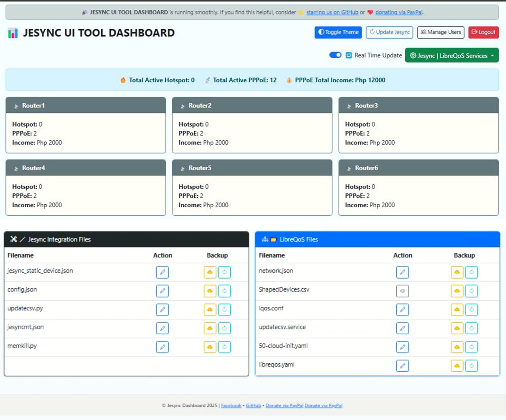Viewport: 506px width, 420px height.
Task: Edit config.json using the pencil icon
Action: (162, 291)
